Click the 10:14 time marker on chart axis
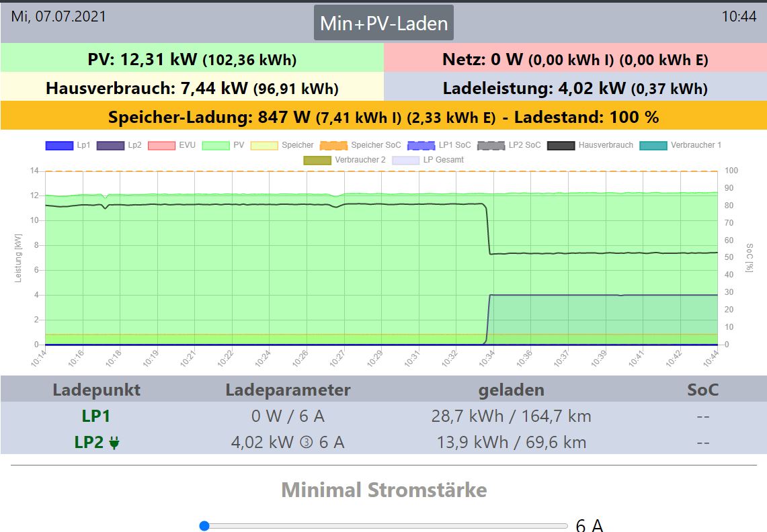The image size is (767, 532). 38,359
